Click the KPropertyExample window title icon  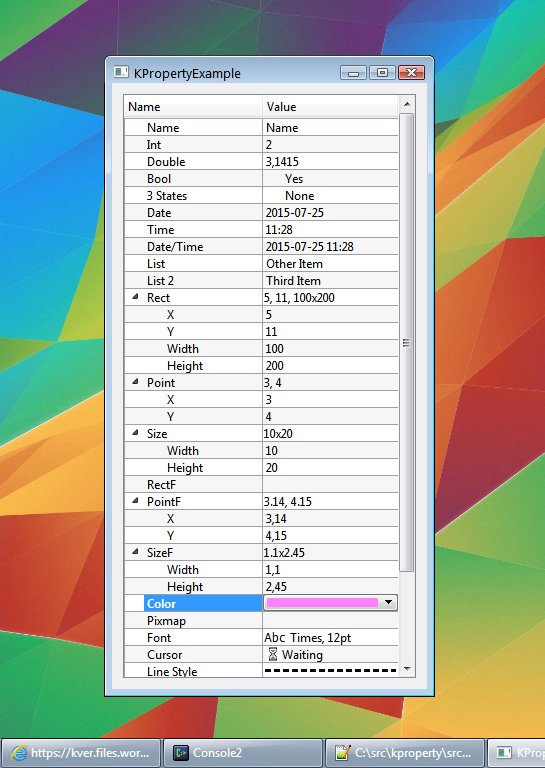(x=121, y=72)
